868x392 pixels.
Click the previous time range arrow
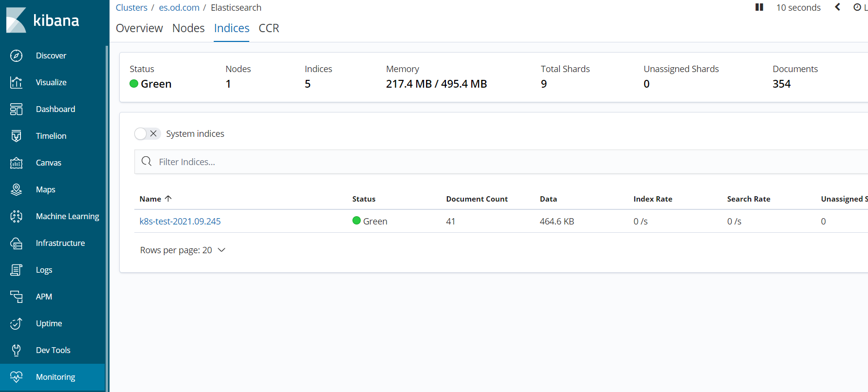[x=837, y=7]
